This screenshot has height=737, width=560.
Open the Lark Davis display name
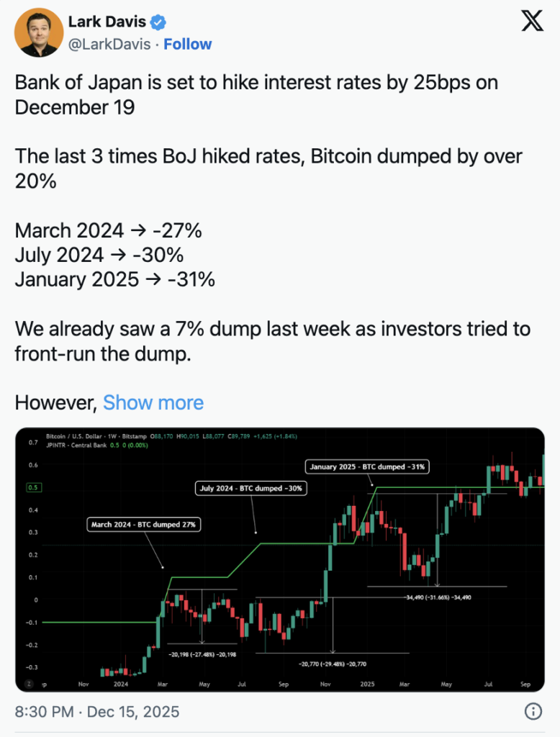pyautogui.click(x=107, y=21)
